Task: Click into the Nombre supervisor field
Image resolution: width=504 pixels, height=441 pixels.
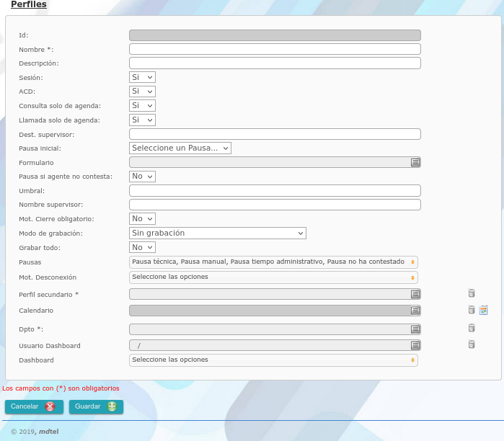Action: 275,205
